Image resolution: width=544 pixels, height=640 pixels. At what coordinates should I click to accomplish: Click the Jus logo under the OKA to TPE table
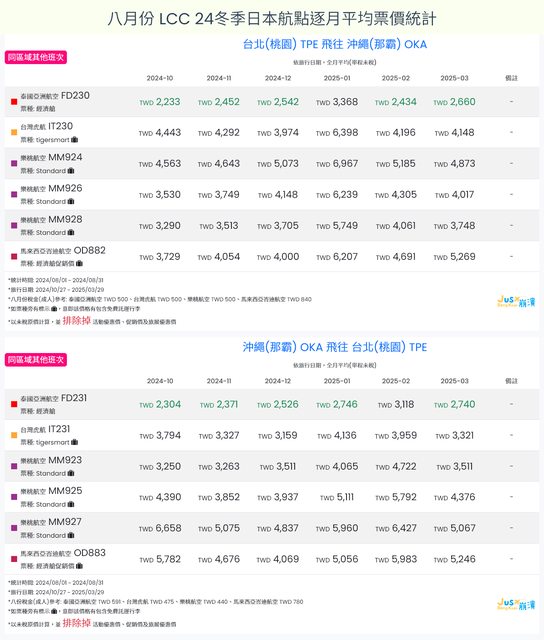pos(516,604)
